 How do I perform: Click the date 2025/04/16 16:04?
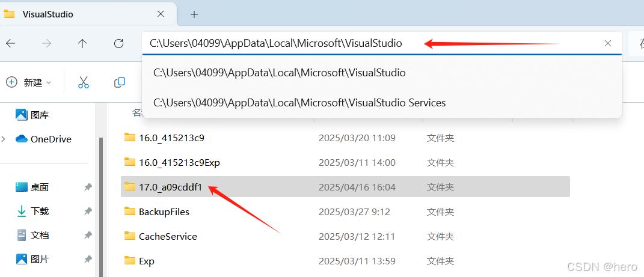pyautogui.click(x=357, y=187)
